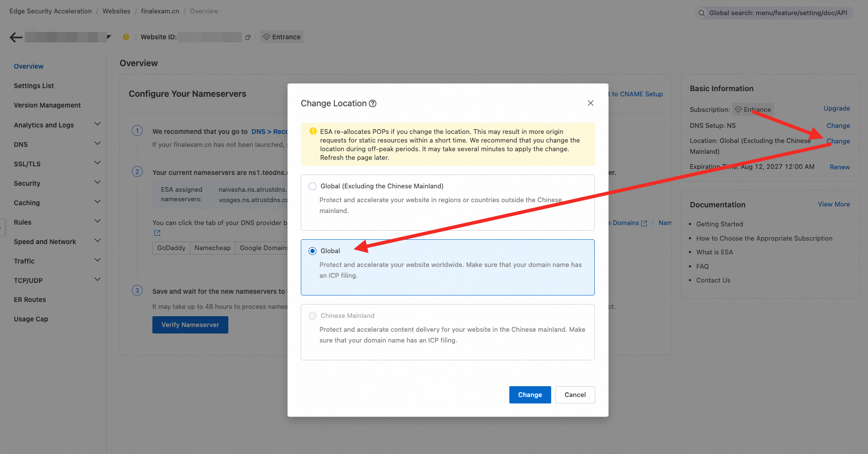This screenshot has height=454, width=868.
Task: Click View More in Documentation
Action: point(834,204)
